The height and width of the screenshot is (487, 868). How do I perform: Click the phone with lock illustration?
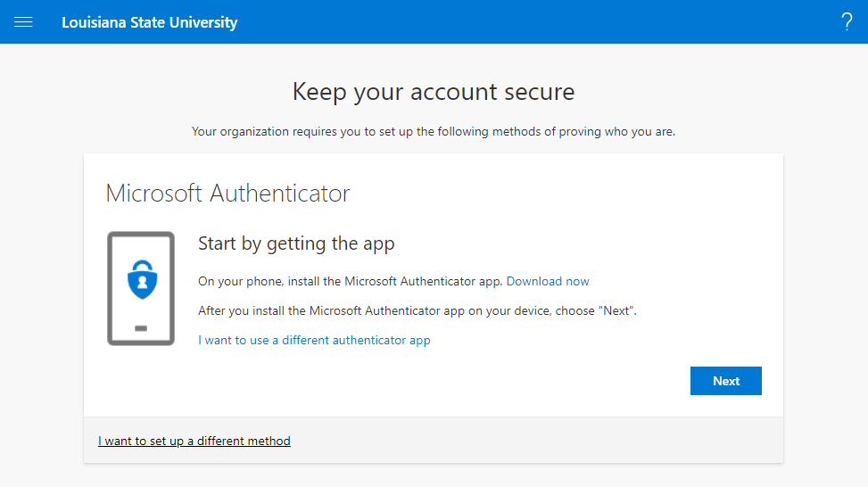(141, 288)
